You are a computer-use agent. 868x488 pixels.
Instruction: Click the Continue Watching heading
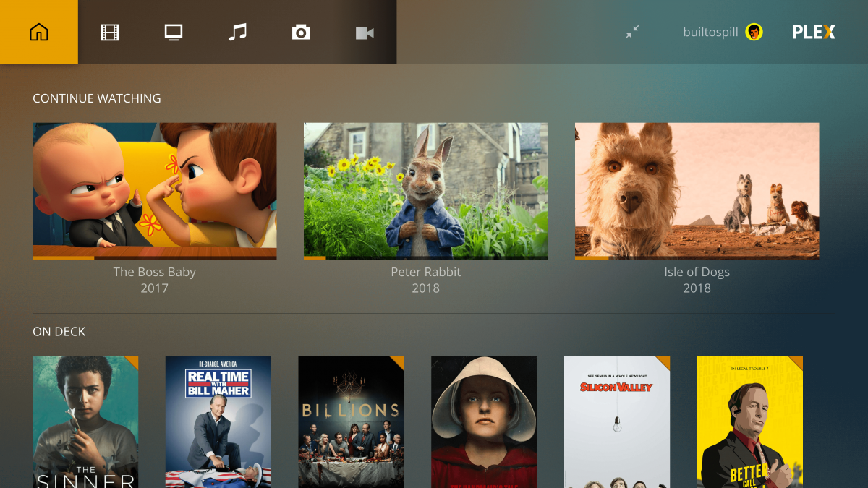coord(97,98)
